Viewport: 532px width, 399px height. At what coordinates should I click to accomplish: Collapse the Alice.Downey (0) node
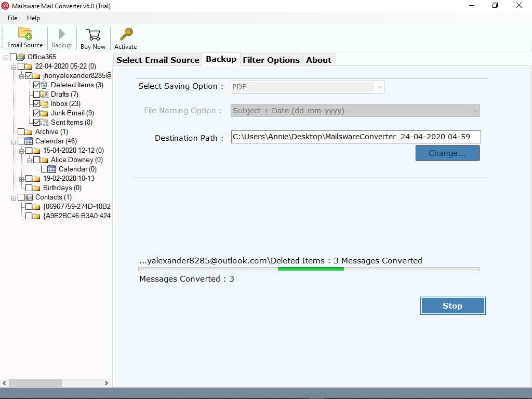(x=29, y=161)
